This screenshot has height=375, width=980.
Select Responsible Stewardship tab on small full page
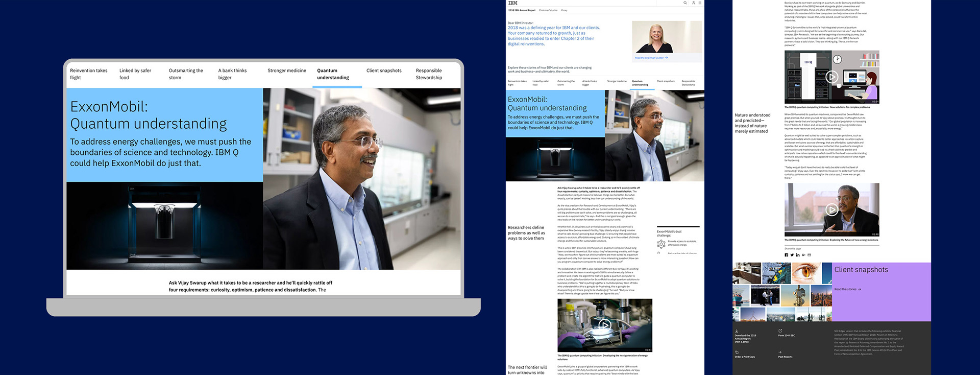pyautogui.click(x=689, y=83)
